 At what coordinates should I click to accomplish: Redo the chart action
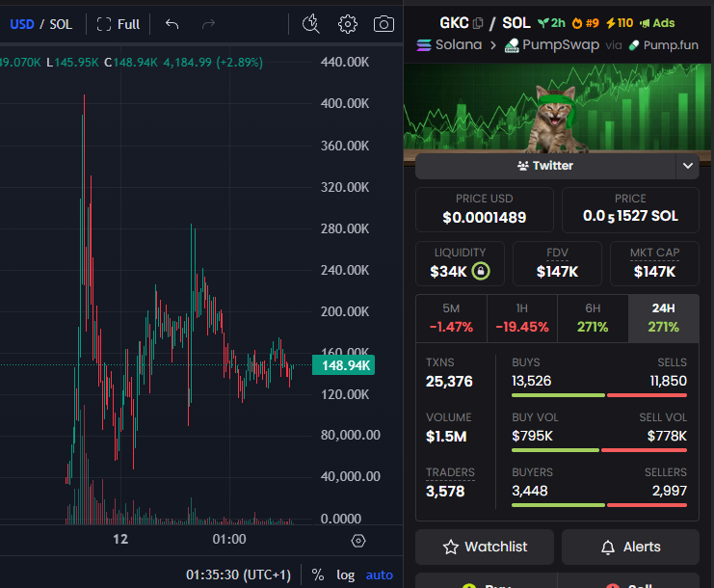tap(208, 24)
